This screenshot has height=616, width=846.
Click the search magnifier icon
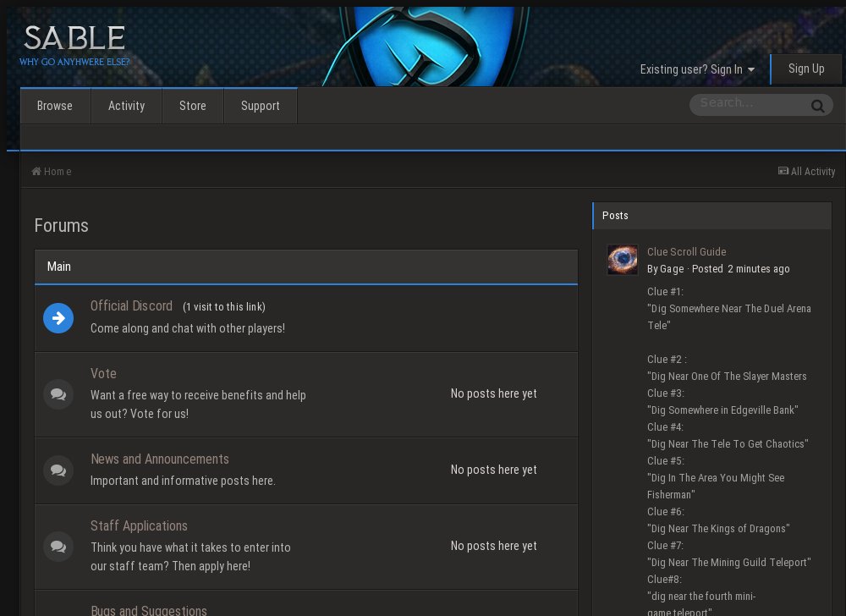(x=817, y=106)
